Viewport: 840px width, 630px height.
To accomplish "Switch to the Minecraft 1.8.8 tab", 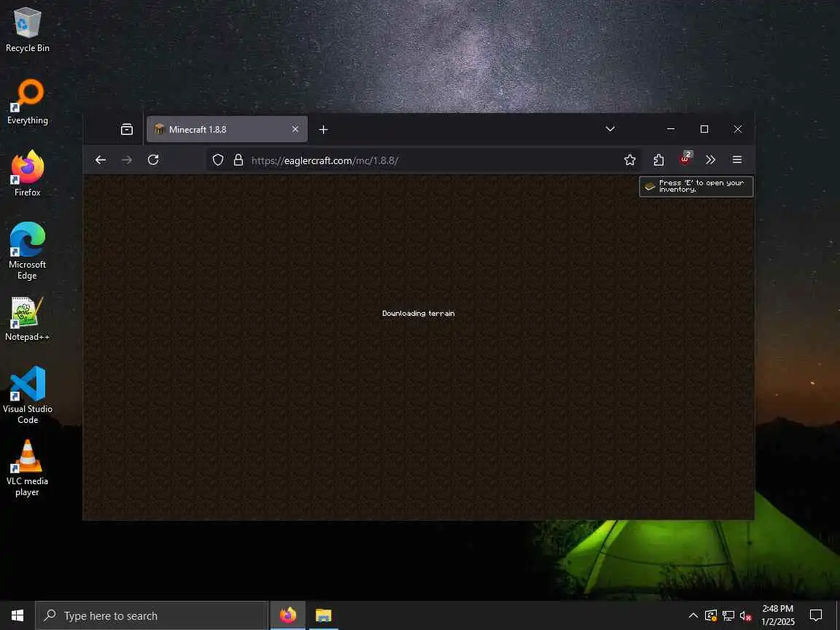I will (x=227, y=129).
